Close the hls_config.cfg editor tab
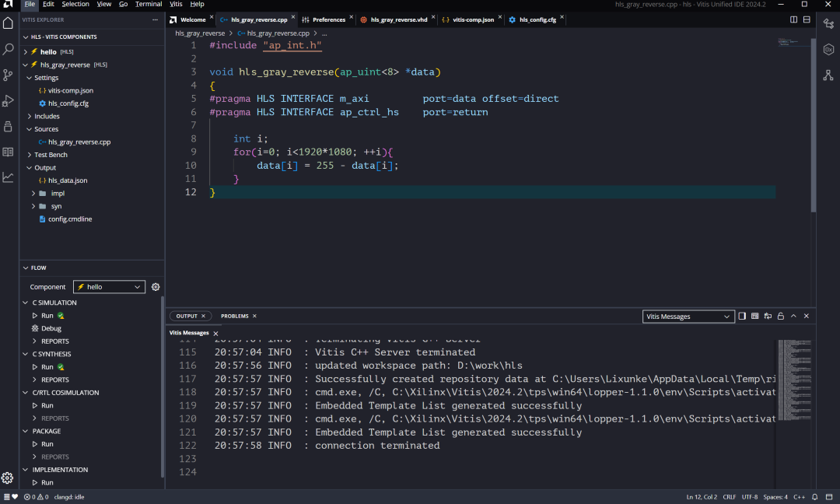The width and height of the screenshot is (840, 504). pyautogui.click(x=562, y=17)
